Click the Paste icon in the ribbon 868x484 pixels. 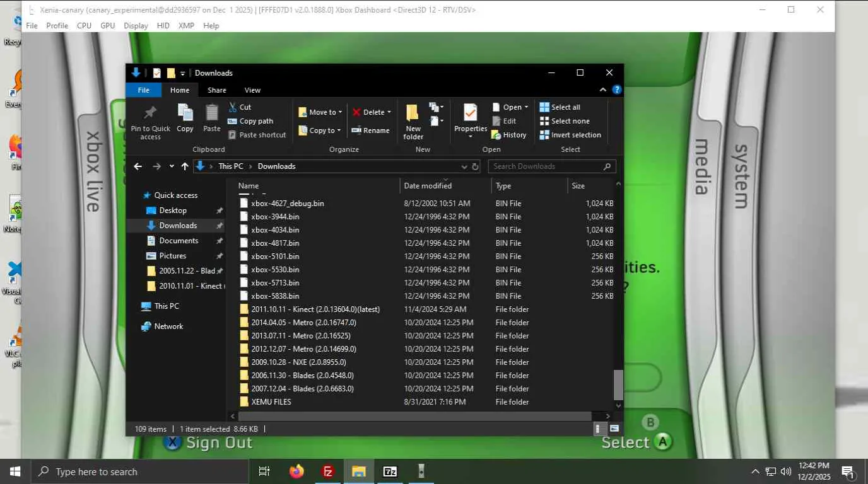pos(212,118)
